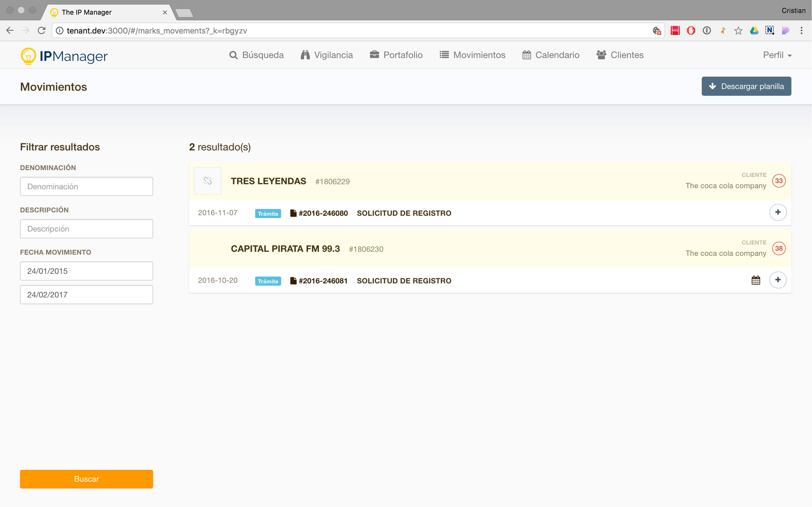Click the start date field 24/01/2015
The width and height of the screenshot is (812, 507).
coord(86,271)
